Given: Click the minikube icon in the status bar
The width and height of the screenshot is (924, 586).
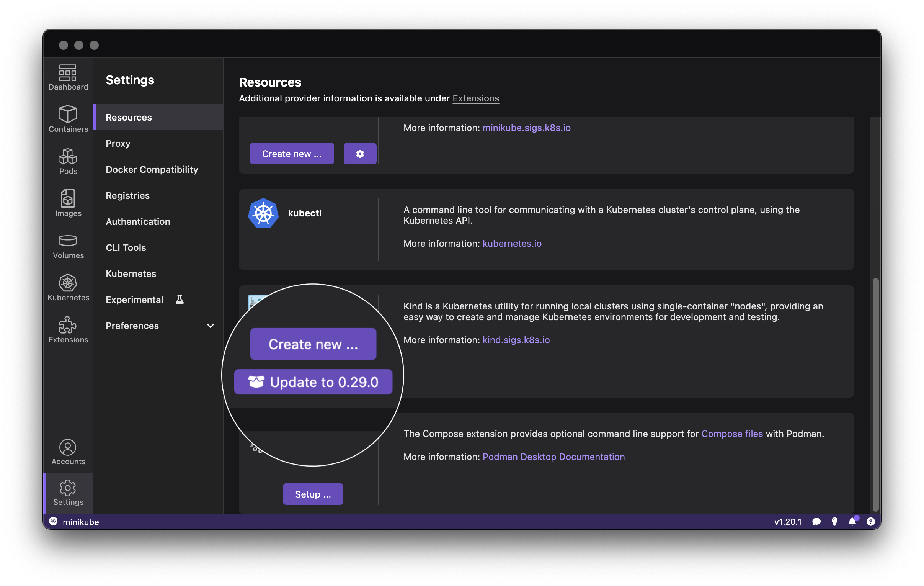Looking at the screenshot, I should 53,522.
